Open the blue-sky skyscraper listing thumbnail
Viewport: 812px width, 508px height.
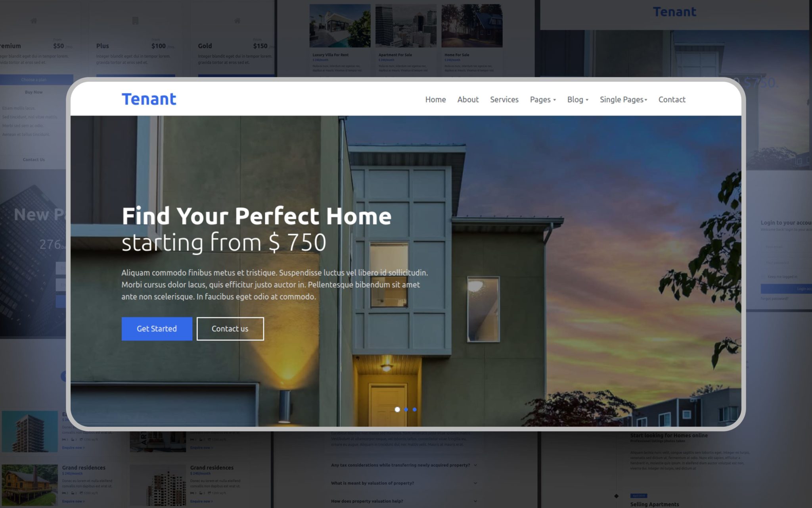click(30, 431)
